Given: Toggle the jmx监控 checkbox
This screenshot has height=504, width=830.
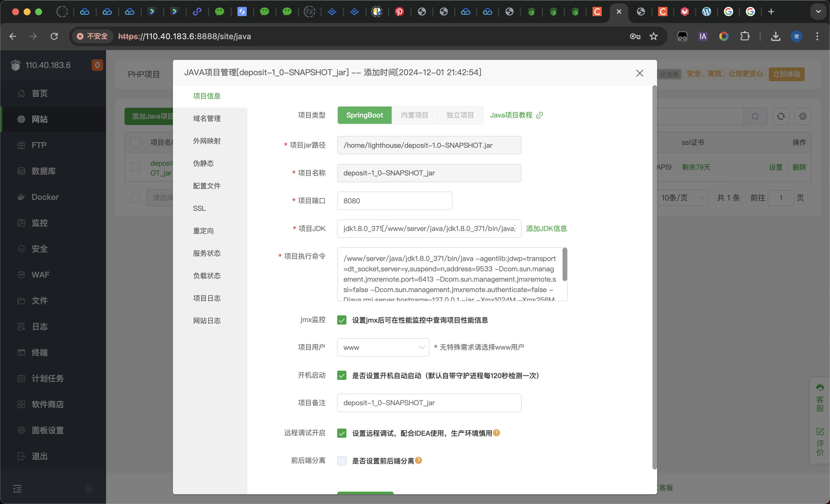Looking at the screenshot, I should point(342,320).
